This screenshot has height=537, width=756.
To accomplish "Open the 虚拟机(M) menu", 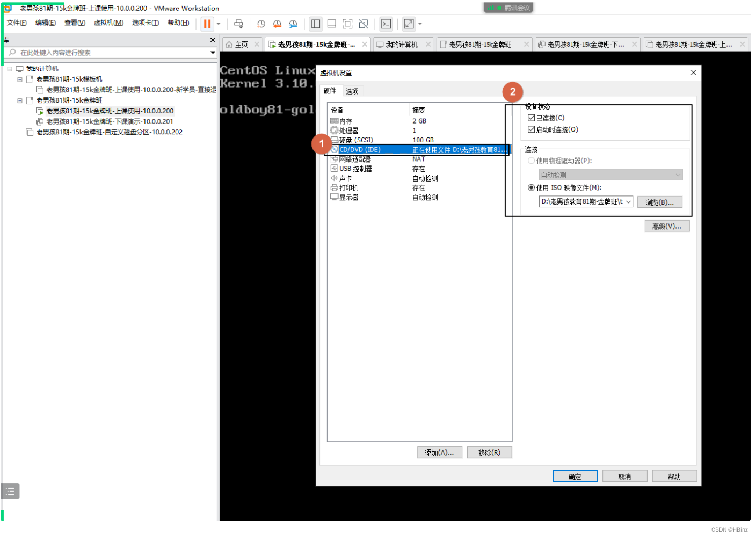I will (108, 23).
